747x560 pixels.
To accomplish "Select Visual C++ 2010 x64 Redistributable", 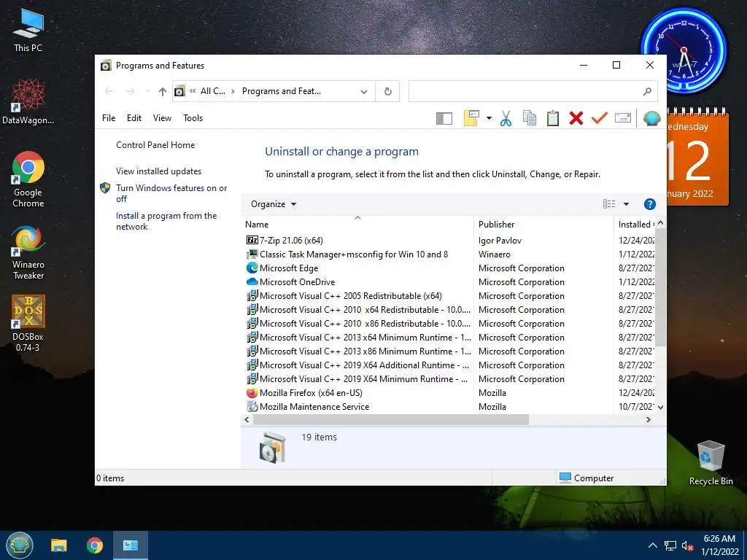I will (x=358, y=309).
